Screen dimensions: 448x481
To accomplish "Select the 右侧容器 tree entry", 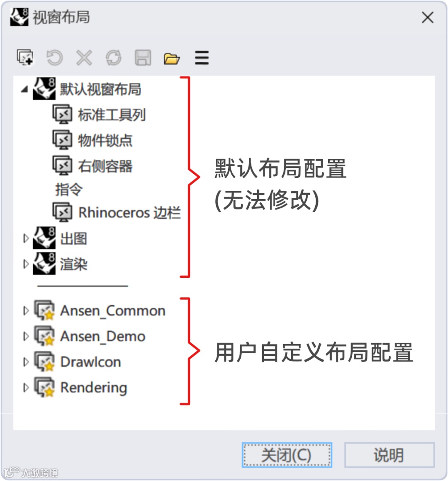I will (x=105, y=166).
